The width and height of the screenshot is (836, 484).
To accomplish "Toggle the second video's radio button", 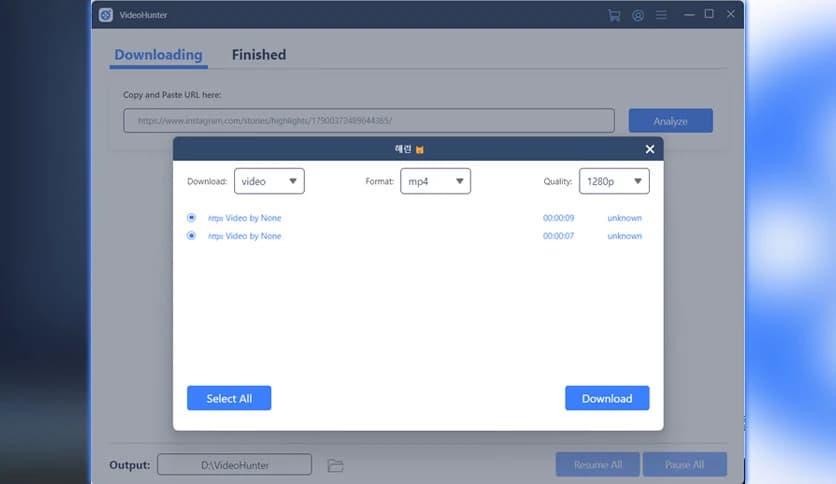I will coord(192,236).
